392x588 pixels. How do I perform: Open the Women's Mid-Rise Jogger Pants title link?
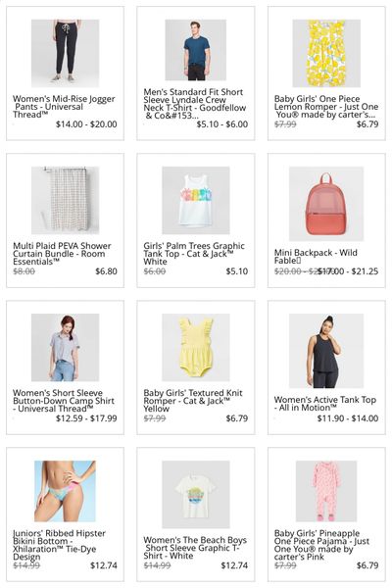64,107
